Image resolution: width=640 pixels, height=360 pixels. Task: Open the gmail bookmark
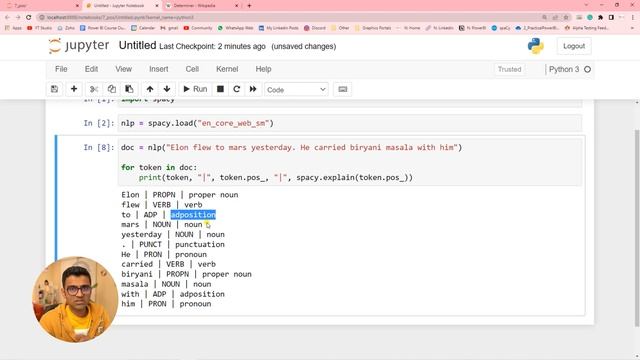tap(169, 28)
